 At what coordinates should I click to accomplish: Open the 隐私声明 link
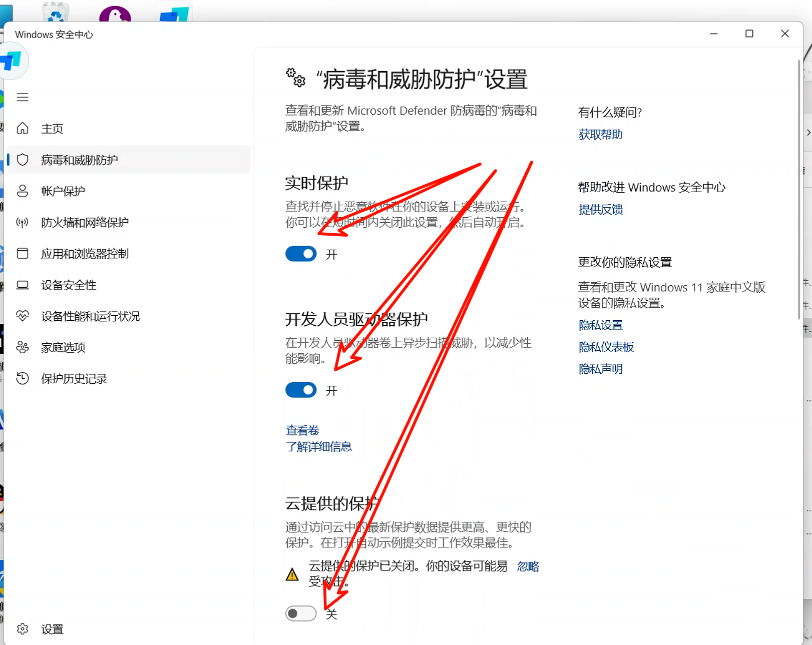point(601,369)
